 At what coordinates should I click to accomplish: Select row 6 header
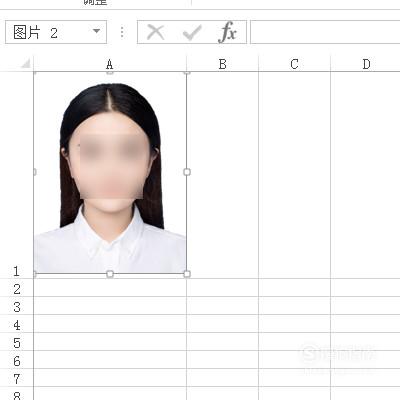pyautogui.click(x=17, y=360)
